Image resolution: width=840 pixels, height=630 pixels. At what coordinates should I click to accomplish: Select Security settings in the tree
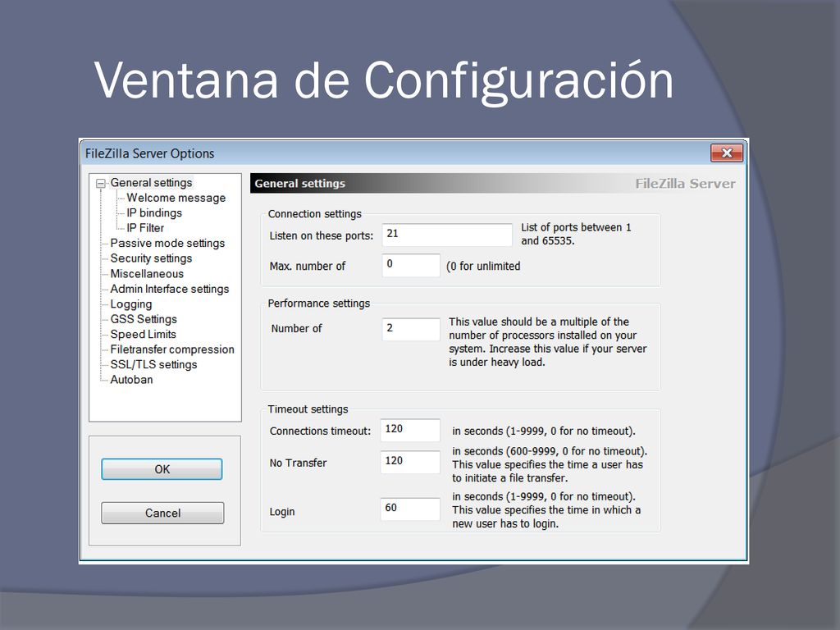(151, 258)
